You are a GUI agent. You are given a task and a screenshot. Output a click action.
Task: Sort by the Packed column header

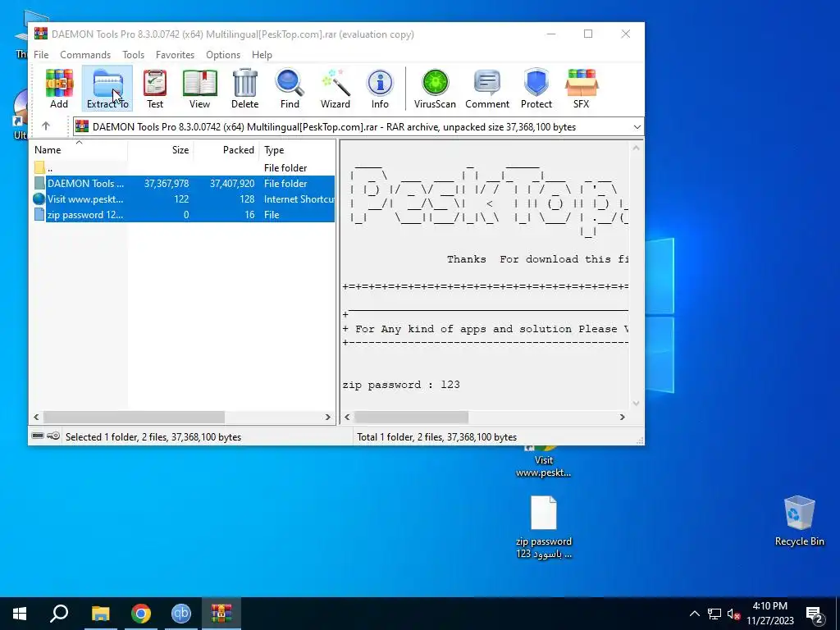pos(226,150)
